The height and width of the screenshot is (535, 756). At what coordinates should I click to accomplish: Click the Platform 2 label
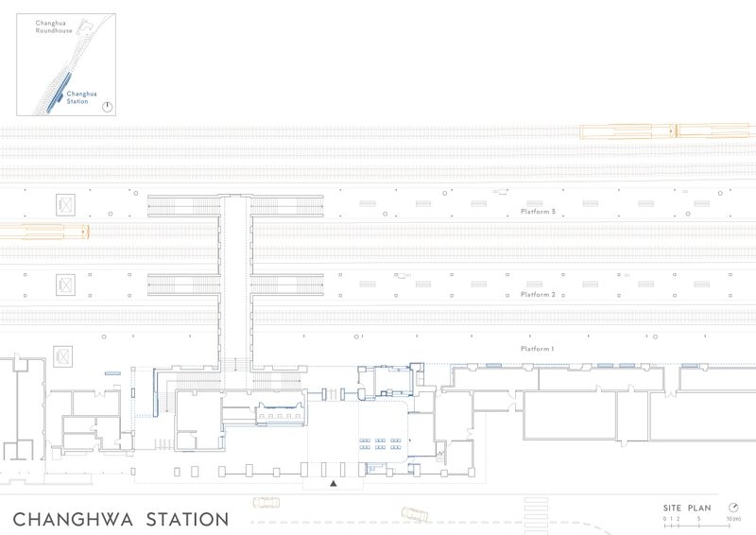point(538,294)
